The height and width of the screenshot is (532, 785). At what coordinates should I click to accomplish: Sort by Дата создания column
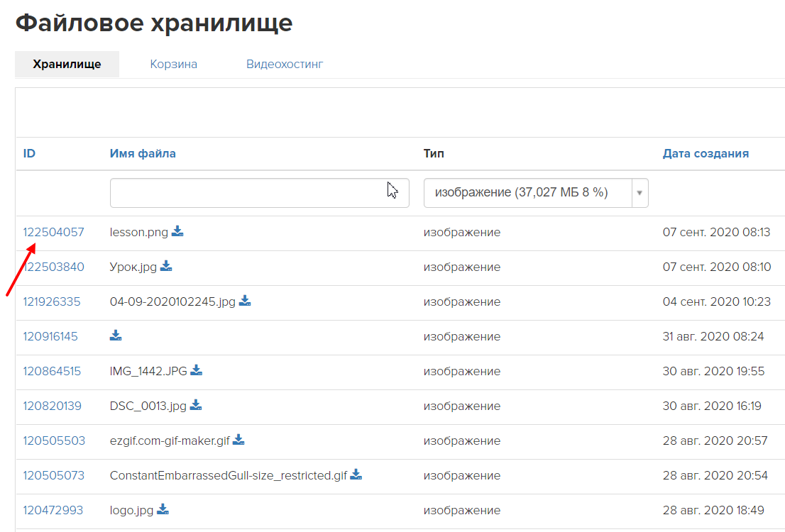(x=705, y=153)
